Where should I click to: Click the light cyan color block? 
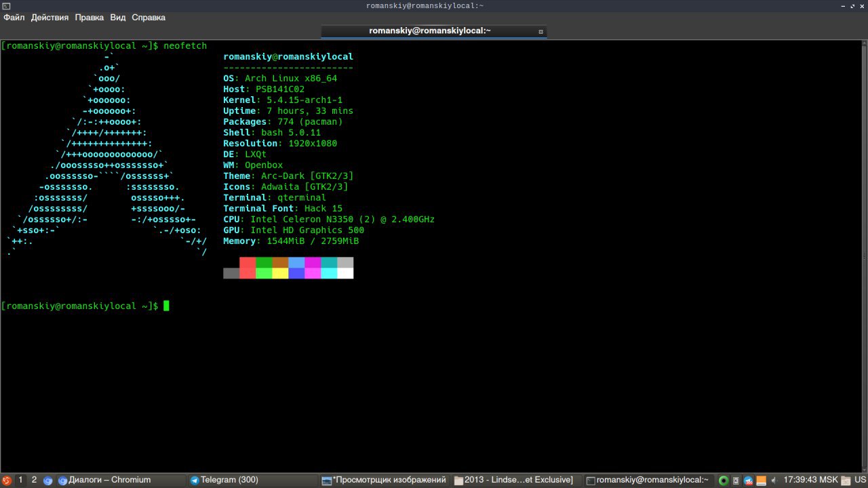pos(329,273)
